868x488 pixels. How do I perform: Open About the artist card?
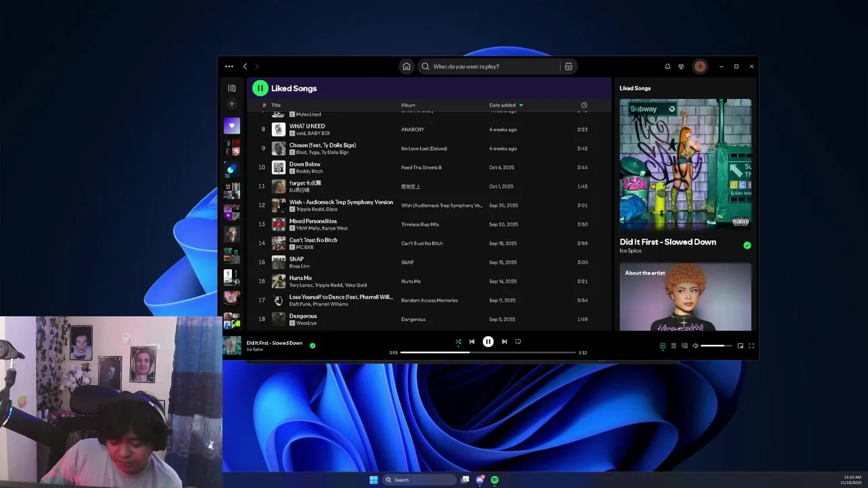686,297
